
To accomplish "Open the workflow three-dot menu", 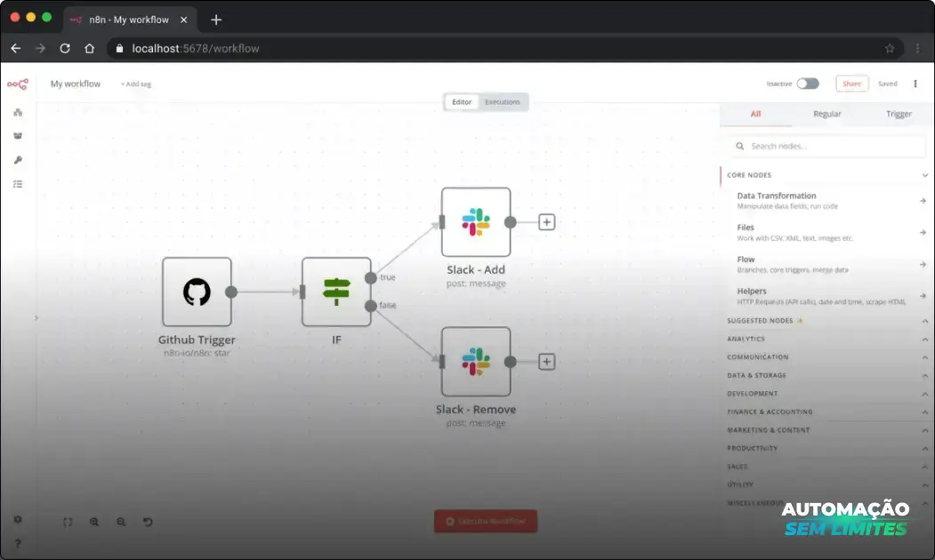I will point(915,84).
